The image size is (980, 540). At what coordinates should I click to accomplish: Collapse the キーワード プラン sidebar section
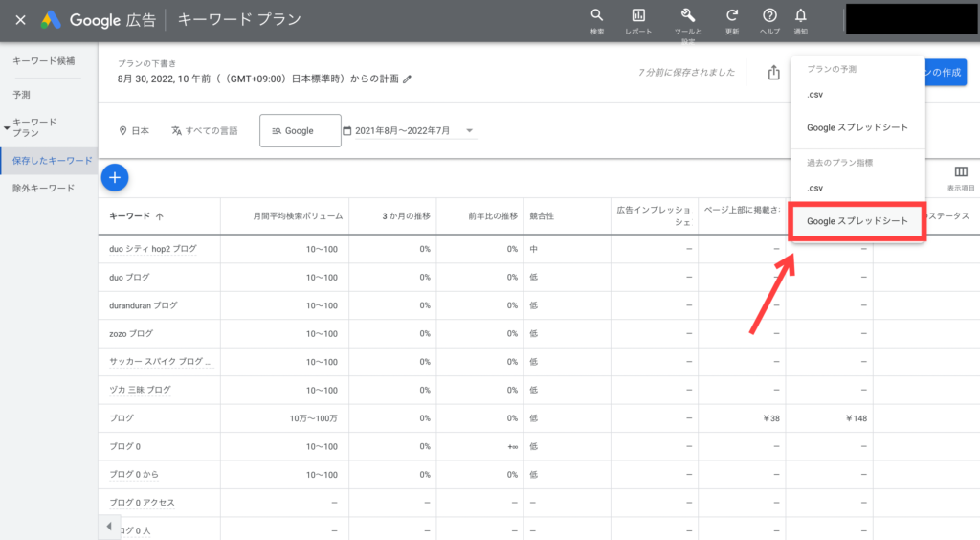[7, 127]
